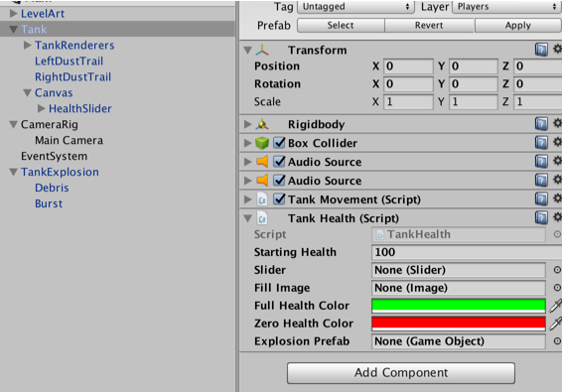562x392 pixels.
Task: Pick Zero Health Color with eyedropper
Action: point(556,324)
